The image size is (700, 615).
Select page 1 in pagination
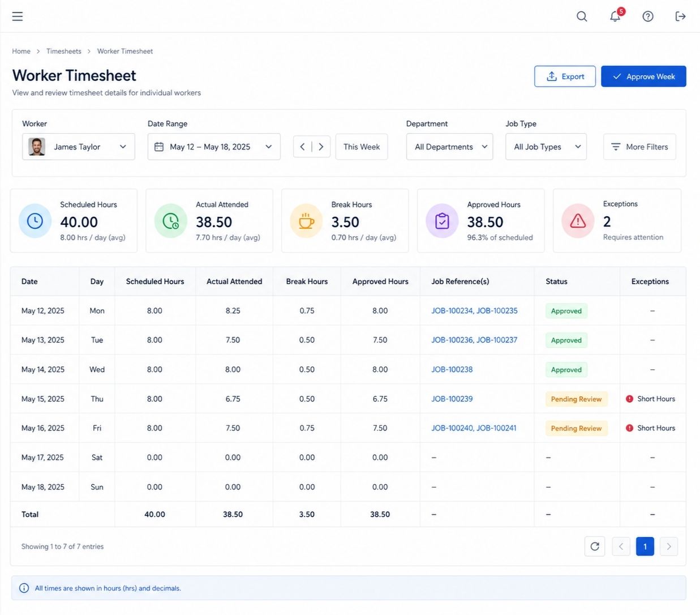tap(645, 546)
